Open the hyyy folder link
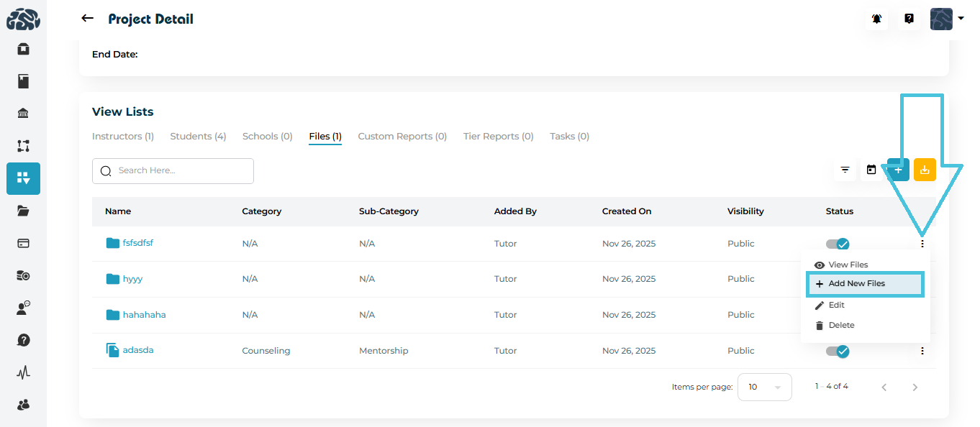Viewport: 980px width, 427px height. (132, 279)
